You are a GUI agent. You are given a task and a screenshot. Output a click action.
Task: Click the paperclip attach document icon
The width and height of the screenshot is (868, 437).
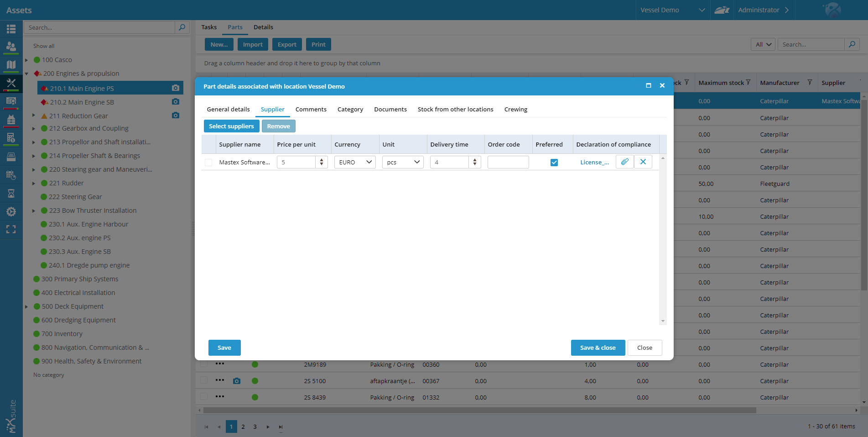click(x=624, y=162)
